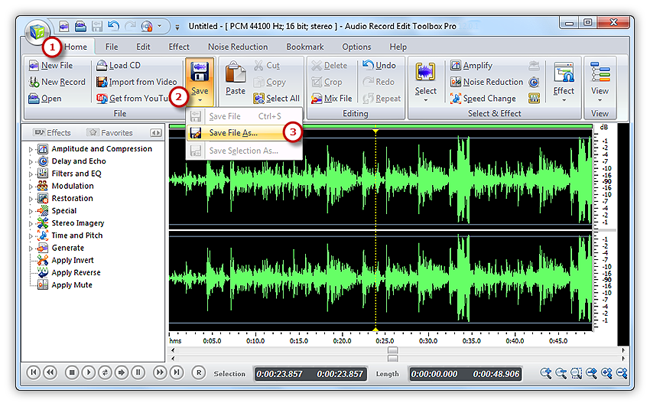
Task: Click the first zoom in magnifier icon
Action: click(x=546, y=374)
